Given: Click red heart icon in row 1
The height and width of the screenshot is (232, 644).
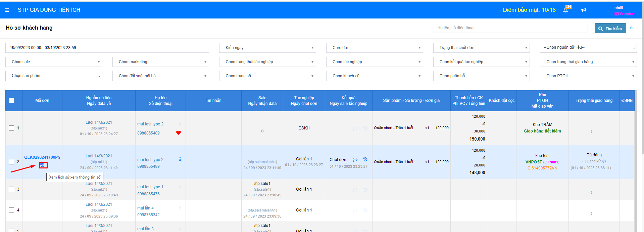Looking at the screenshot, I should point(179,133).
